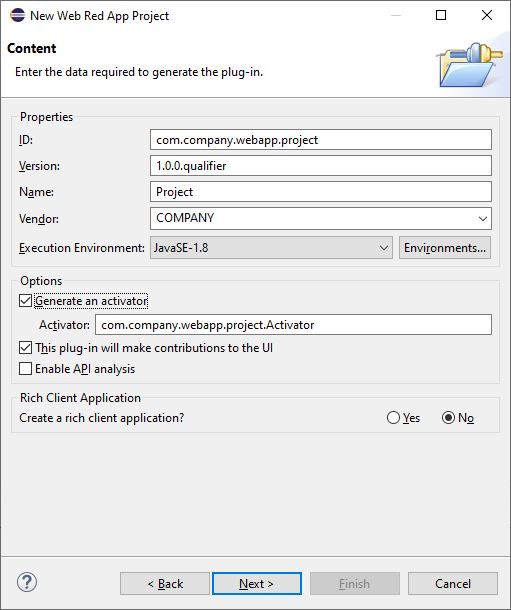Click the help question mark icon
The height and width of the screenshot is (610, 511).
[27, 582]
